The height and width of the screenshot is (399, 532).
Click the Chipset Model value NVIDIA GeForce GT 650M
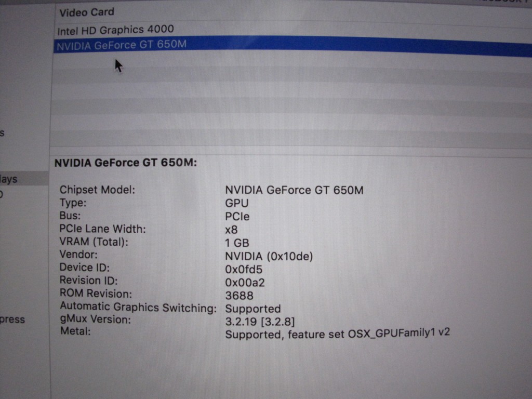point(294,190)
